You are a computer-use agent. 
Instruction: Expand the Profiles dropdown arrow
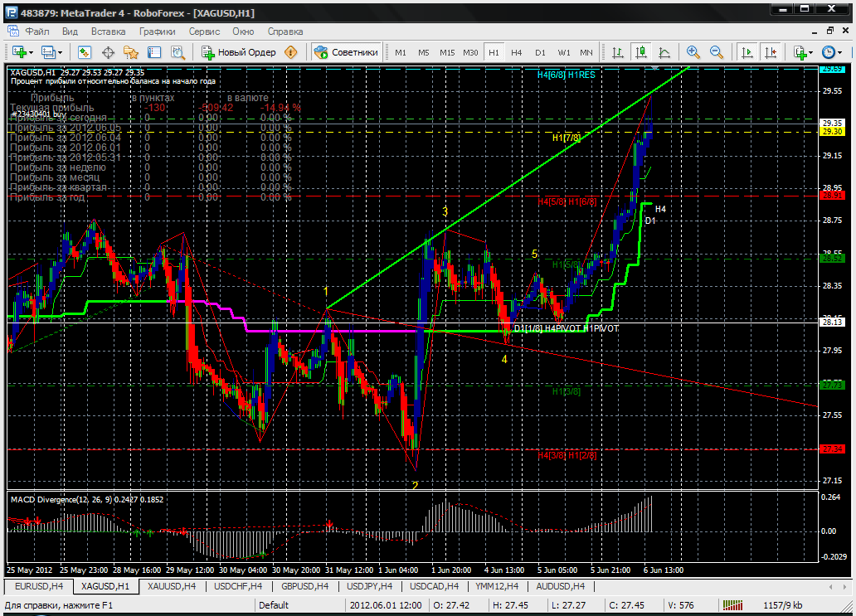(x=60, y=52)
